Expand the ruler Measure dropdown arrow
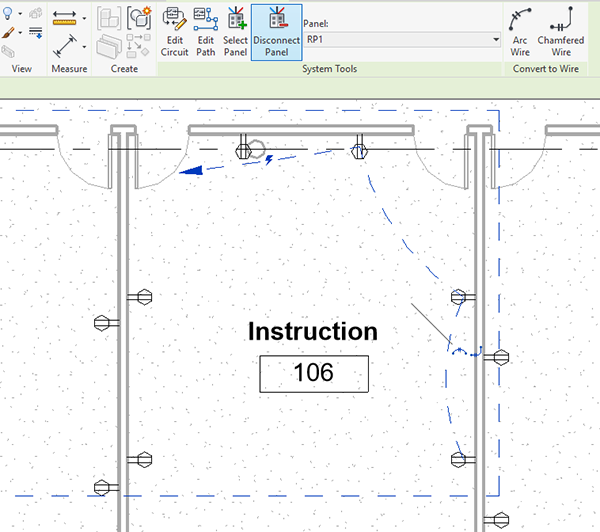This screenshot has height=532, width=600. (x=85, y=18)
